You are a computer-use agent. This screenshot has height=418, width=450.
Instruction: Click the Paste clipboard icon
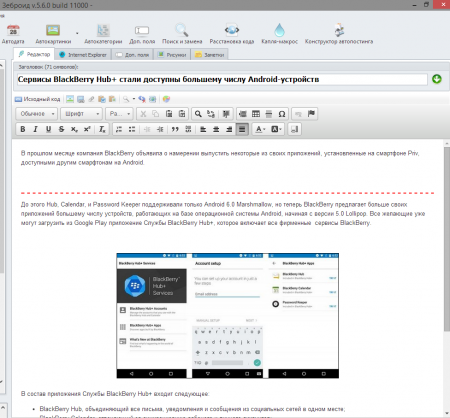click(x=169, y=114)
